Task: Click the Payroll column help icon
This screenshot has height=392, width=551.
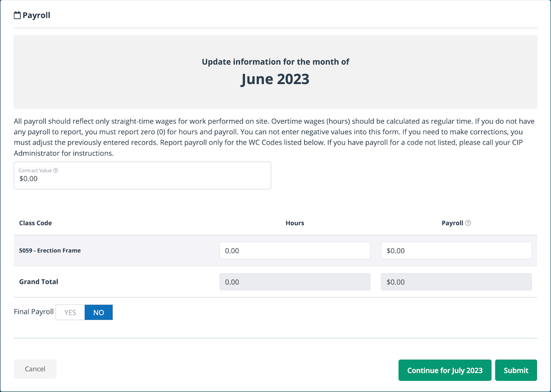Action: (x=468, y=223)
